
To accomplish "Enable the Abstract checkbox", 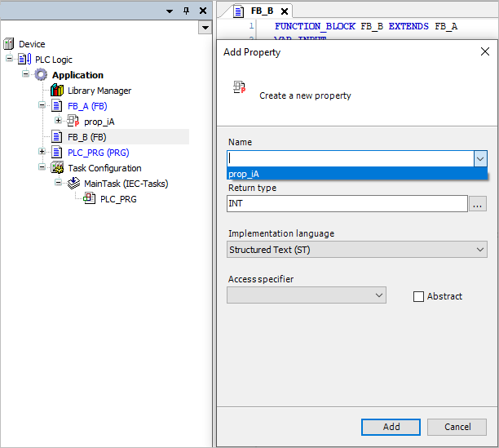I will [x=419, y=296].
